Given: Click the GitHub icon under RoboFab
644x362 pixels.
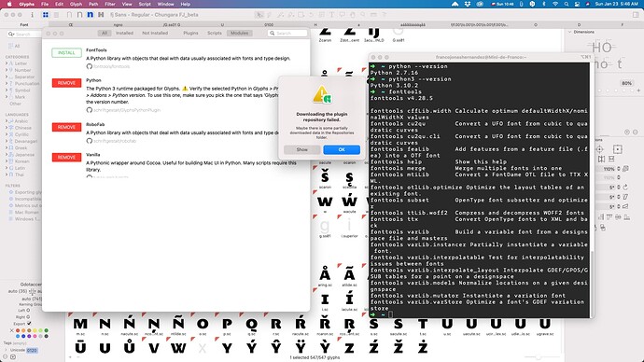Looking at the screenshot, I should (89, 141).
